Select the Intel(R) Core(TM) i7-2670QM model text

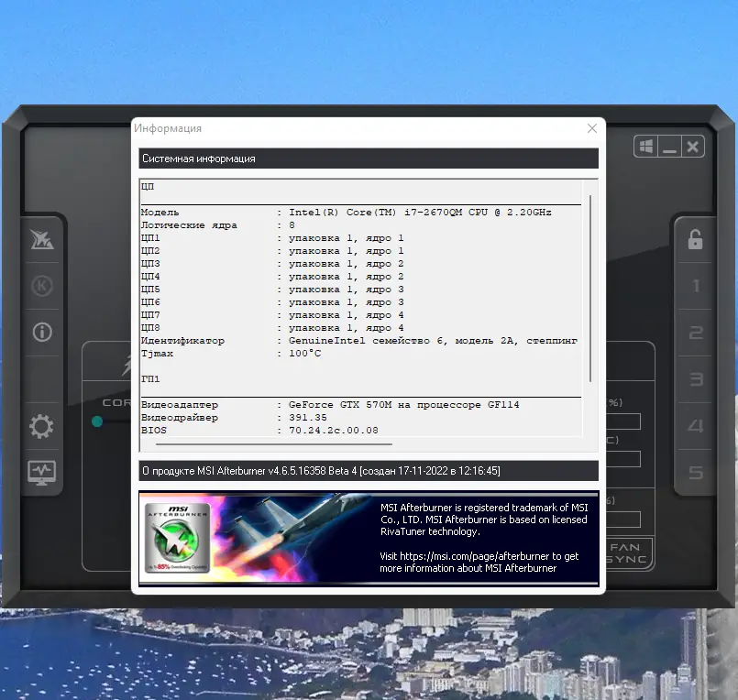pyautogui.click(x=420, y=213)
